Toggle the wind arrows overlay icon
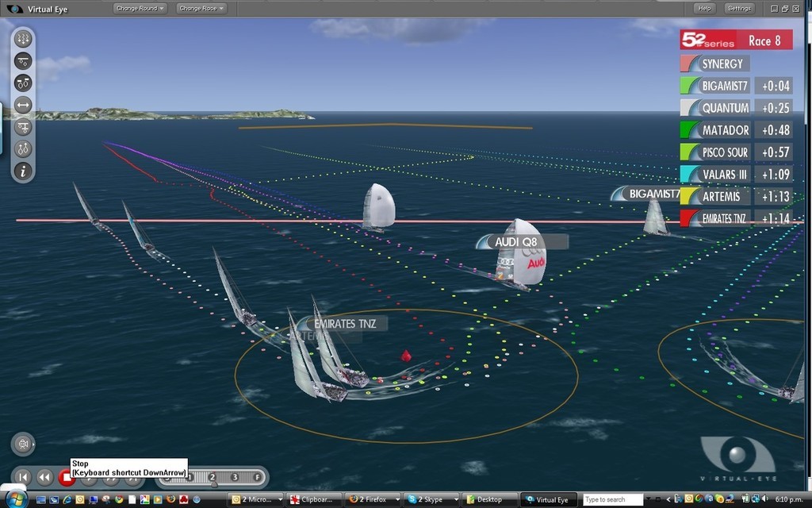Image resolution: width=812 pixels, height=508 pixels. tap(23, 39)
